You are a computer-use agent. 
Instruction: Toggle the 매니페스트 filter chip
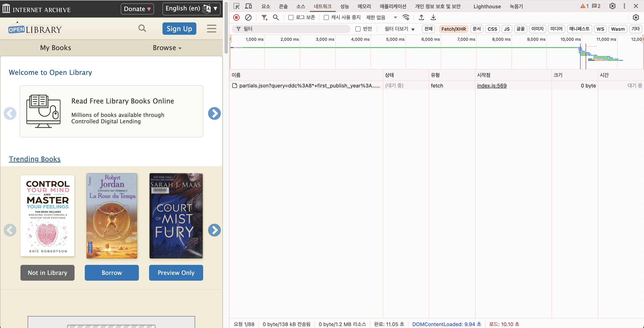(x=579, y=29)
